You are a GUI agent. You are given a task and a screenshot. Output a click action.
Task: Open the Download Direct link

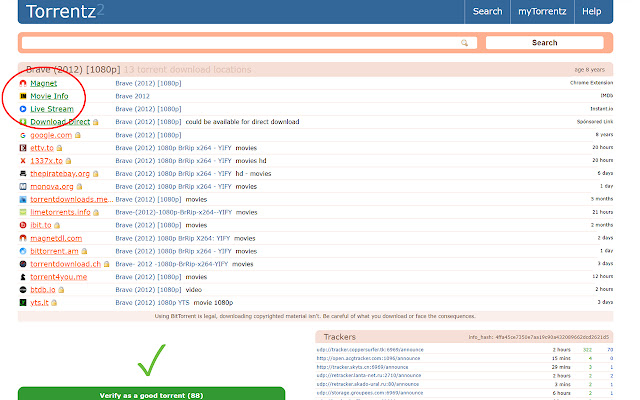pyautogui.click(x=60, y=122)
